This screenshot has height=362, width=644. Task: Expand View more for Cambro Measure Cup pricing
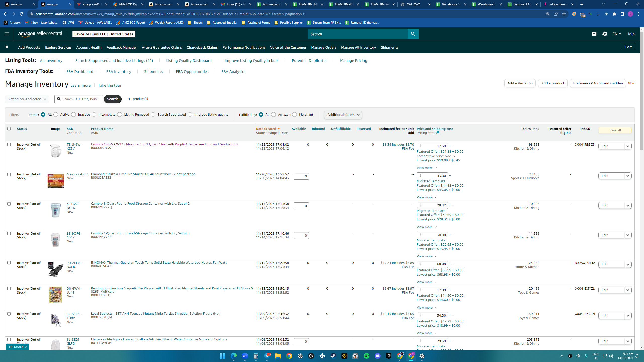[427, 168]
